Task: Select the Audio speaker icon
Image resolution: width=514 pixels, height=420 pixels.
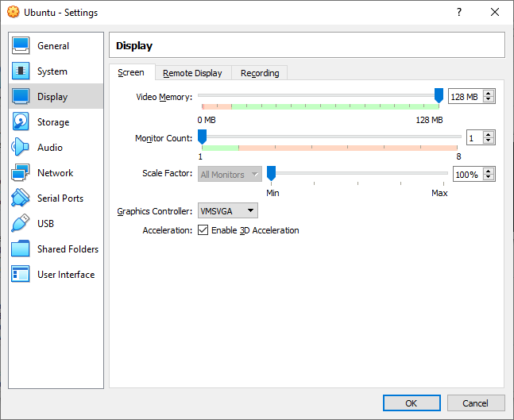Action: [21, 147]
